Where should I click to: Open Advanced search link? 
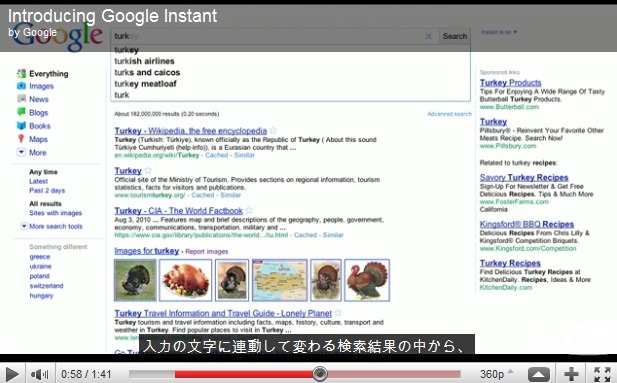pos(449,114)
